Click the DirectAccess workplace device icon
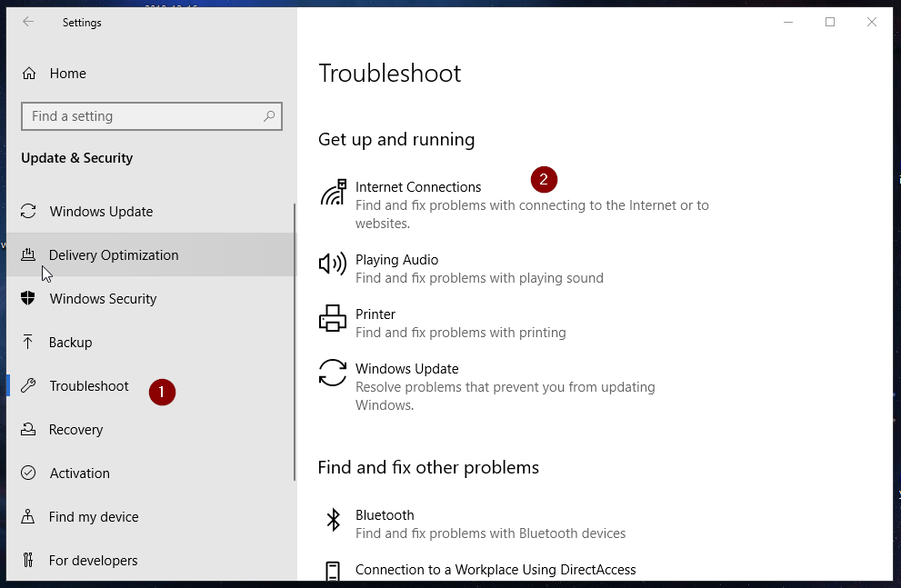This screenshot has width=901, height=588. coord(333,571)
